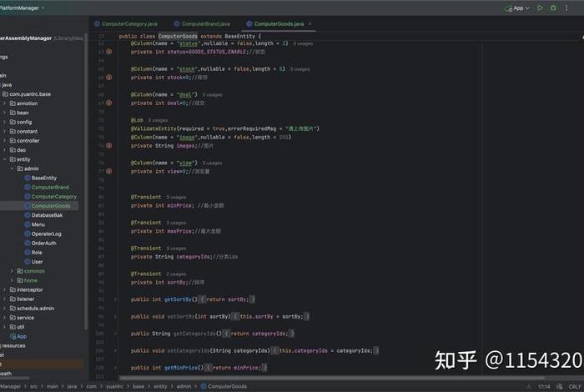This screenshot has width=584, height=392.
Task: Click the ComputerGoods class name in code
Action: tap(178, 36)
